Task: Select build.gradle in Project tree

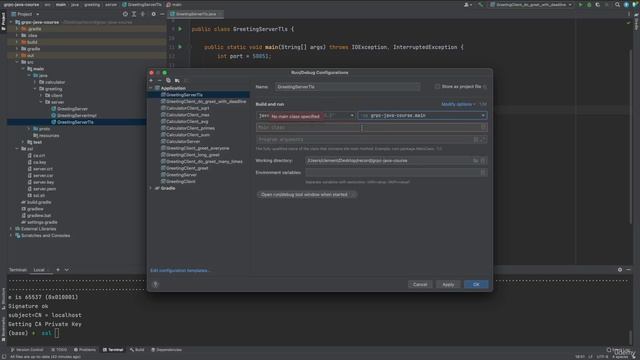Action: (x=39, y=202)
